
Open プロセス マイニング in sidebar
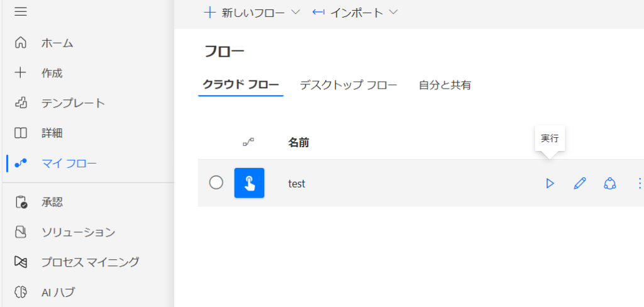point(90,262)
